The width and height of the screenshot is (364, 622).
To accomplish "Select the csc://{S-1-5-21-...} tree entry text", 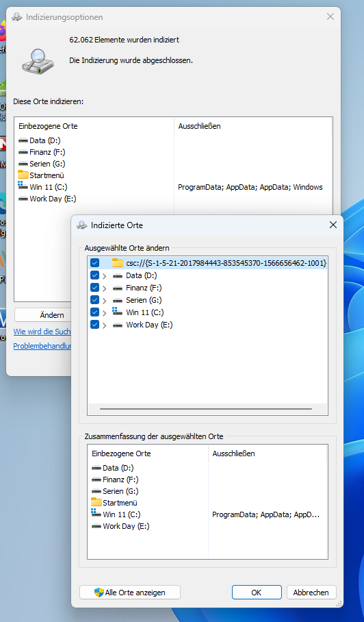I will coord(226,262).
